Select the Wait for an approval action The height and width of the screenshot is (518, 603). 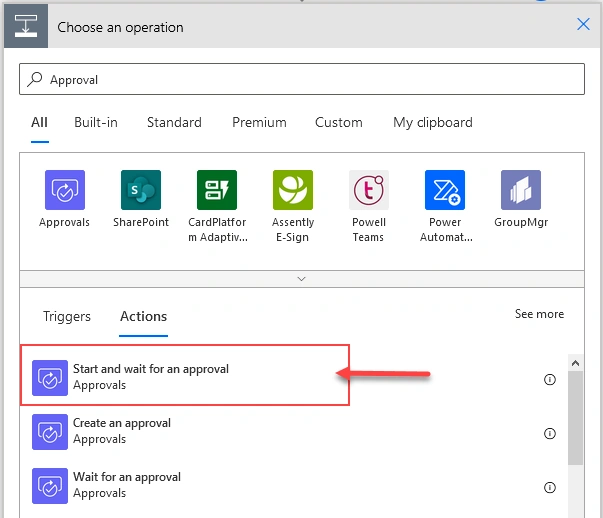click(x=294, y=486)
